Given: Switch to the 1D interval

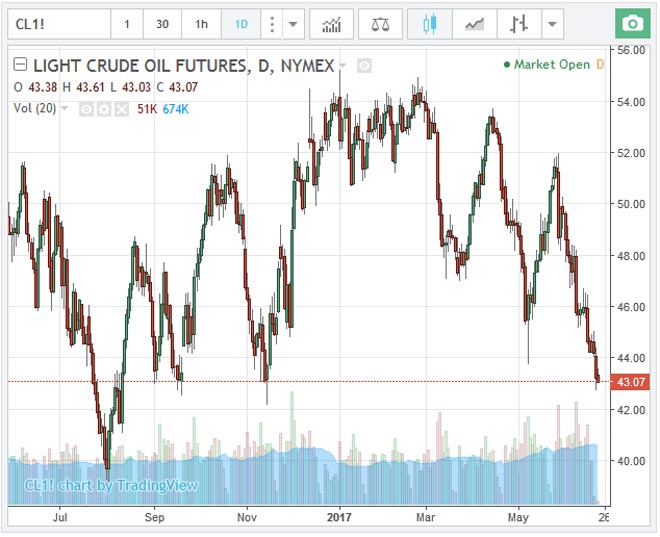Looking at the screenshot, I should coord(238,23).
